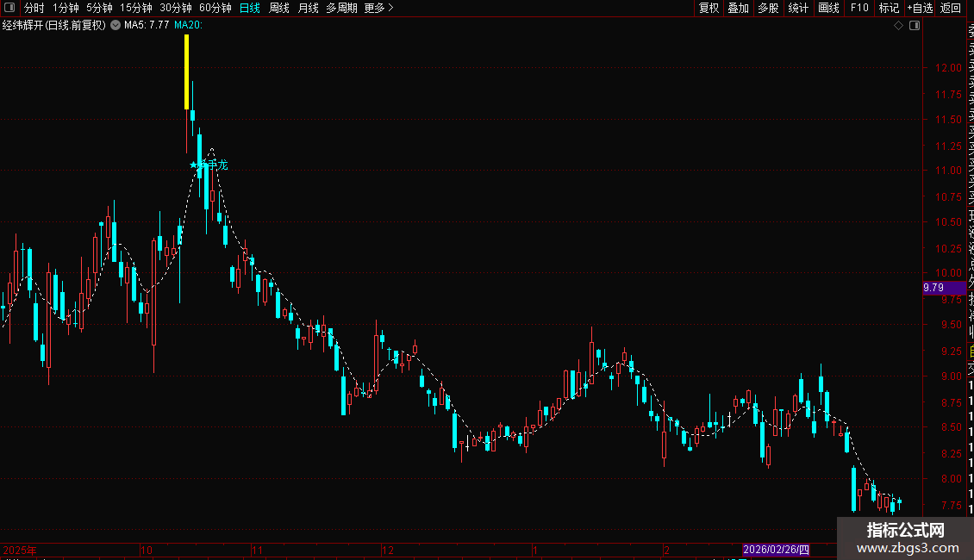Click the 9.79 price tag on axis
The width and height of the screenshot is (974, 560).
[944, 288]
